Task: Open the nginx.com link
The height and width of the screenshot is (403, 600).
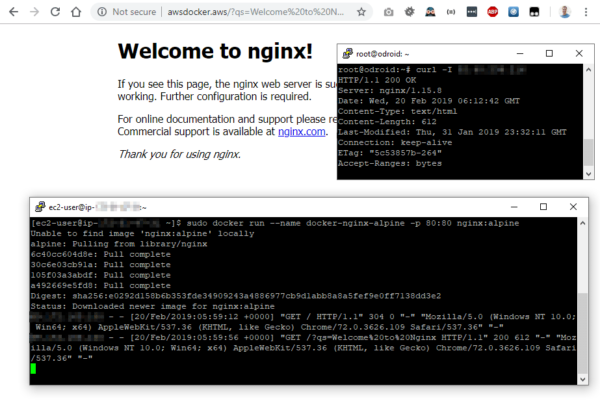Action: (302, 132)
